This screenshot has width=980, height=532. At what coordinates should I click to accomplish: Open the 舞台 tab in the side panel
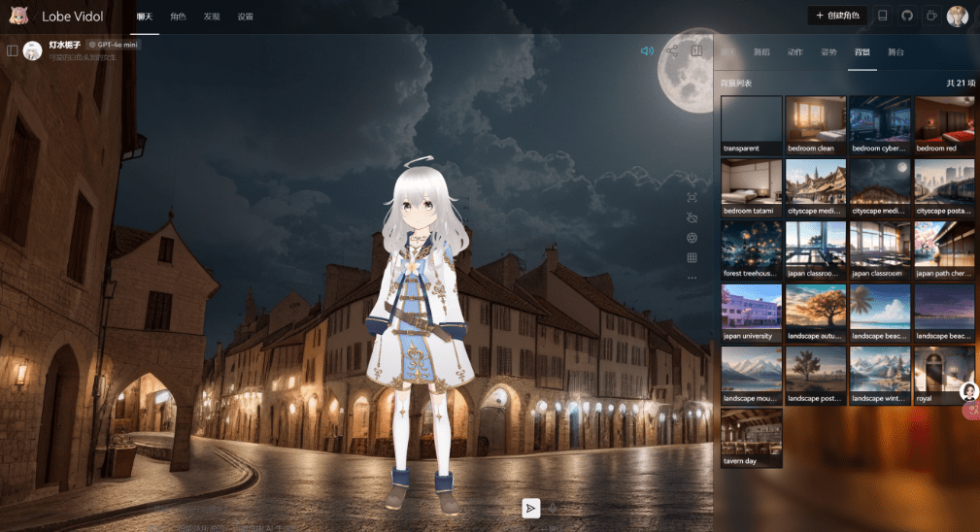coord(895,51)
